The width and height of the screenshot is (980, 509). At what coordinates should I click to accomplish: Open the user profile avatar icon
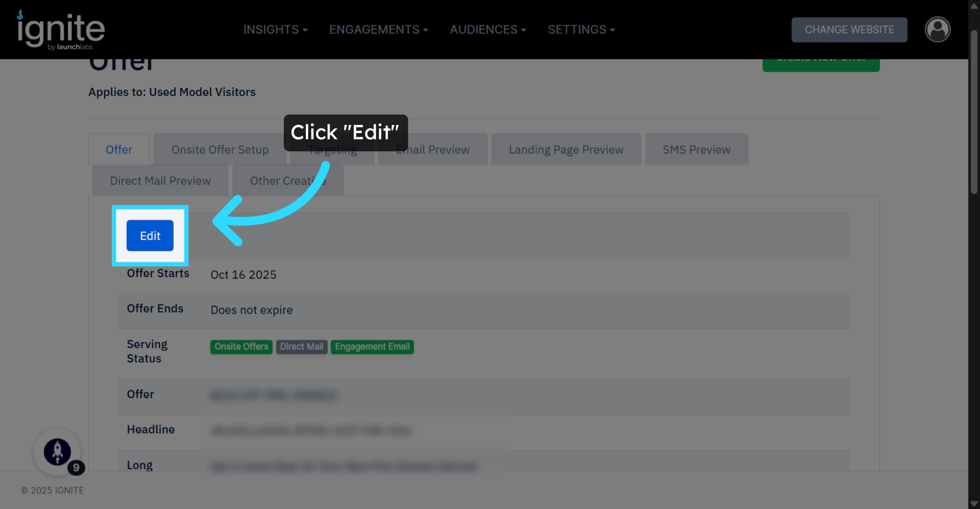(937, 29)
